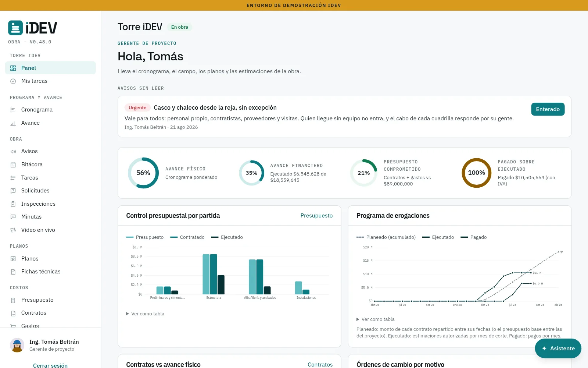Click Órdenes de cambio por motivo heading
The width and height of the screenshot is (588, 368).
(400, 364)
